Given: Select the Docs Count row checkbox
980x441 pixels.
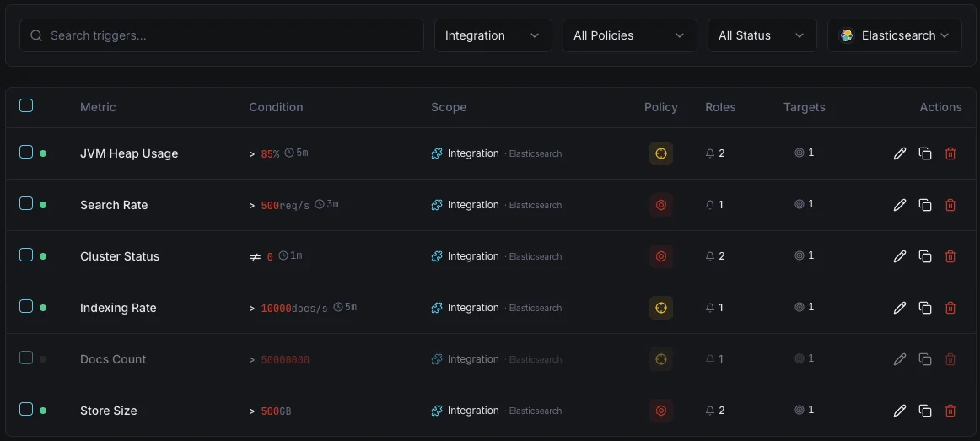Looking at the screenshot, I should point(25,358).
